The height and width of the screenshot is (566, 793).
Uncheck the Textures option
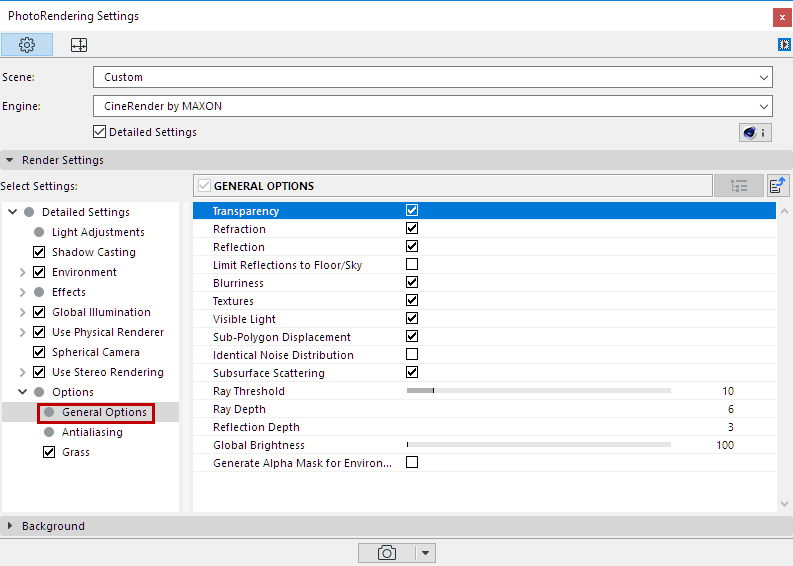[412, 300]
